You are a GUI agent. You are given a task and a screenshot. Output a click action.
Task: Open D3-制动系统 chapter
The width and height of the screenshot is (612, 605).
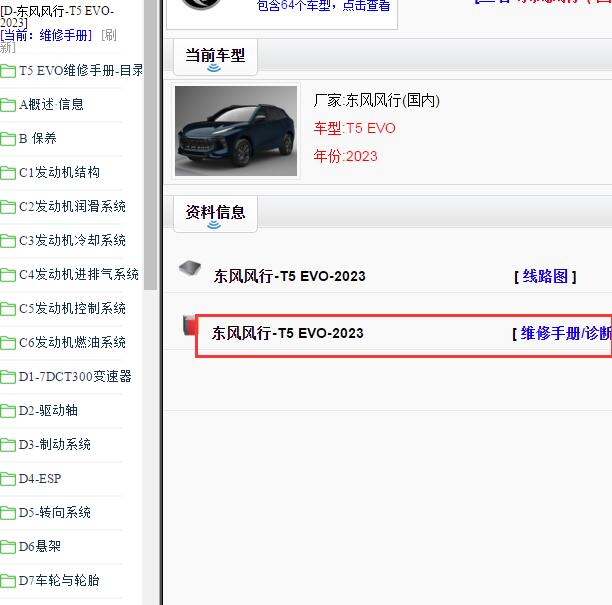[55, 444]
